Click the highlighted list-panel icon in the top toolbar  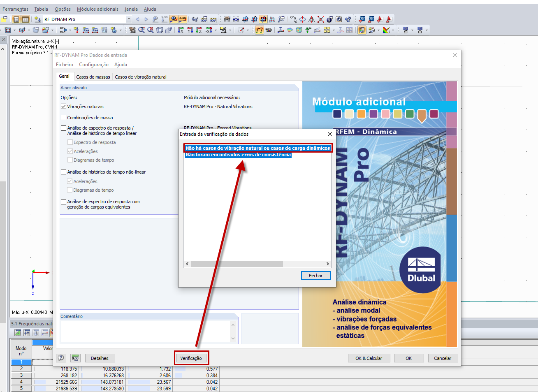16,19
